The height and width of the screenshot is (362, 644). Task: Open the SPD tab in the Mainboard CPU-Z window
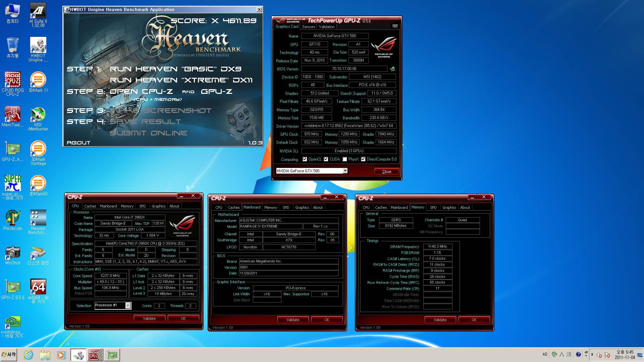click(286, 207)
